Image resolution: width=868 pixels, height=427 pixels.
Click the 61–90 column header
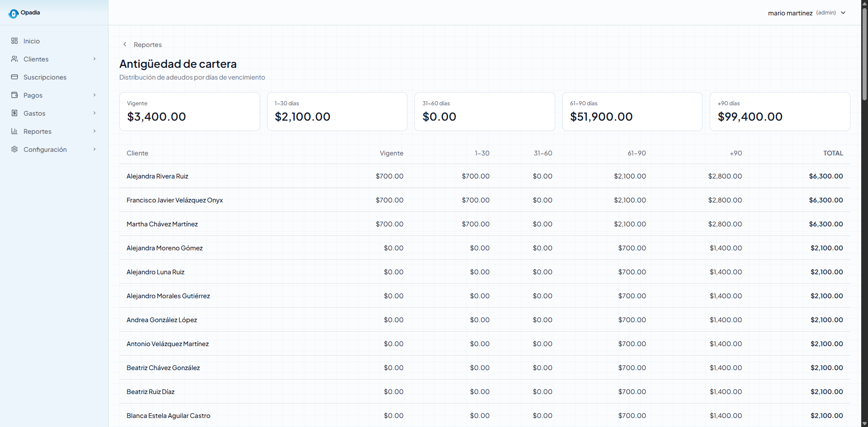637,153
